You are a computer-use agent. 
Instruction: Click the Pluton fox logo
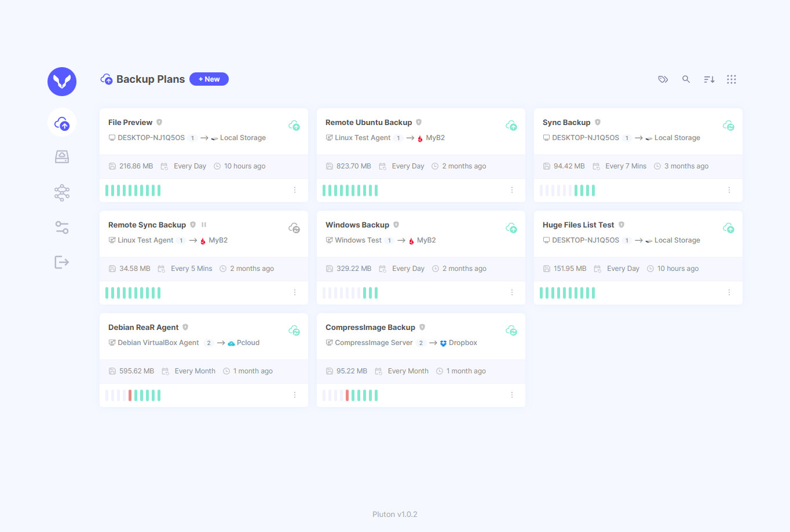click(62, 82)
